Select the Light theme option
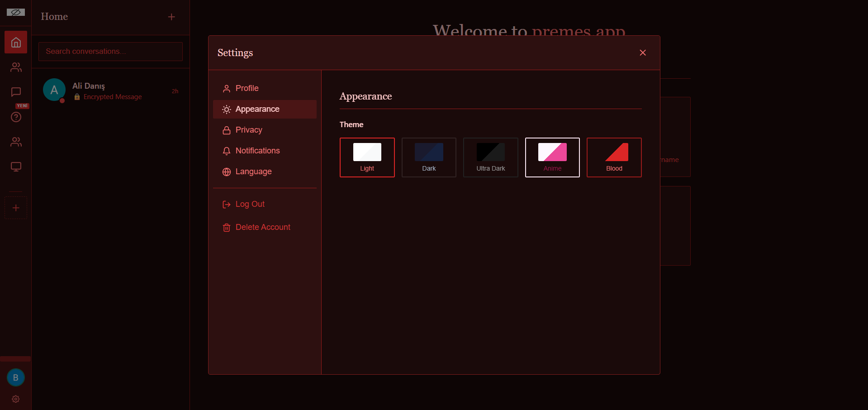This screenshot has width=868, height=410. pos(367,157)
